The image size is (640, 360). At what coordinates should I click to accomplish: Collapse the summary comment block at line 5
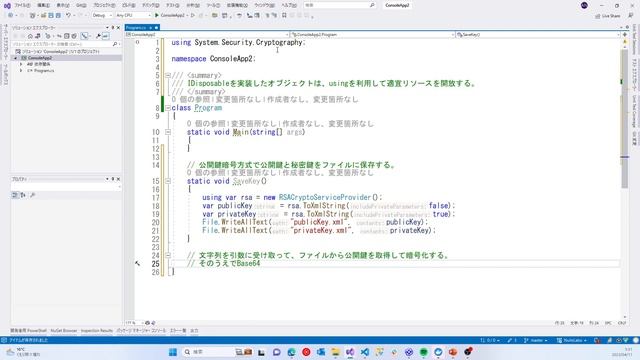(x=168, y=75)
